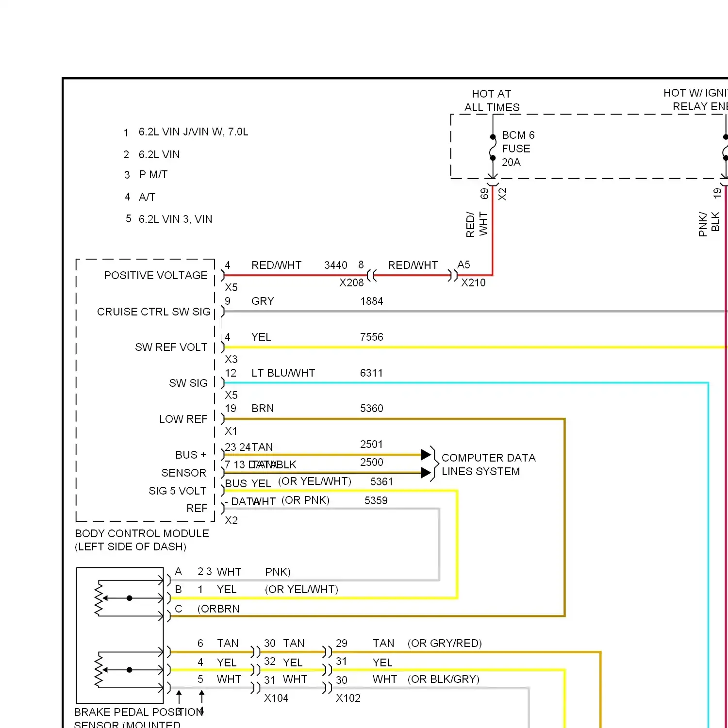
Task: Click circuit number 3440
Action: click(x=336, y=265)
